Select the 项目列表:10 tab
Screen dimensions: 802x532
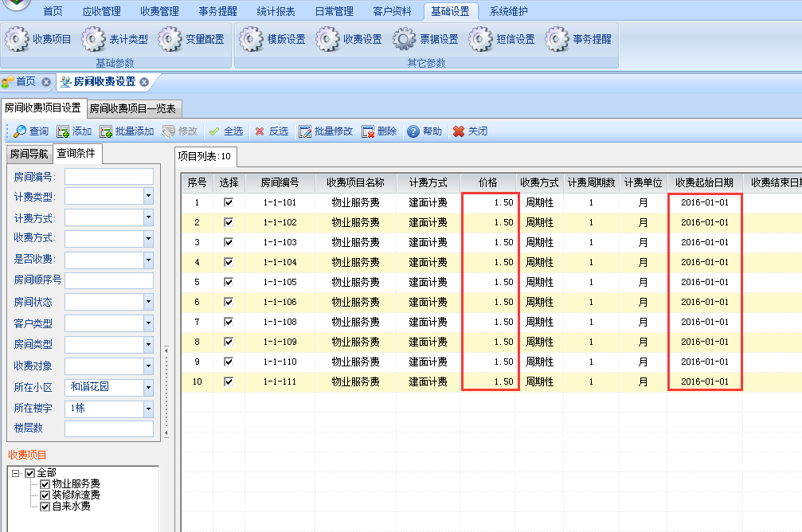pos(205,156)
